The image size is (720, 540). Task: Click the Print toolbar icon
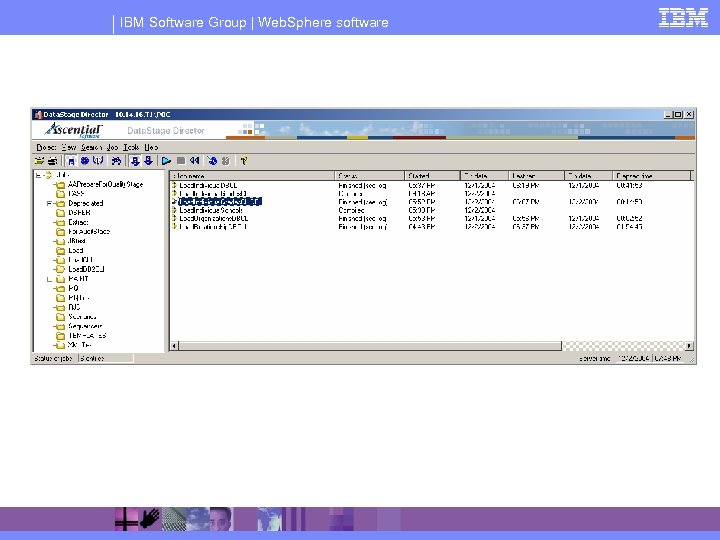(x=53, y=161)
